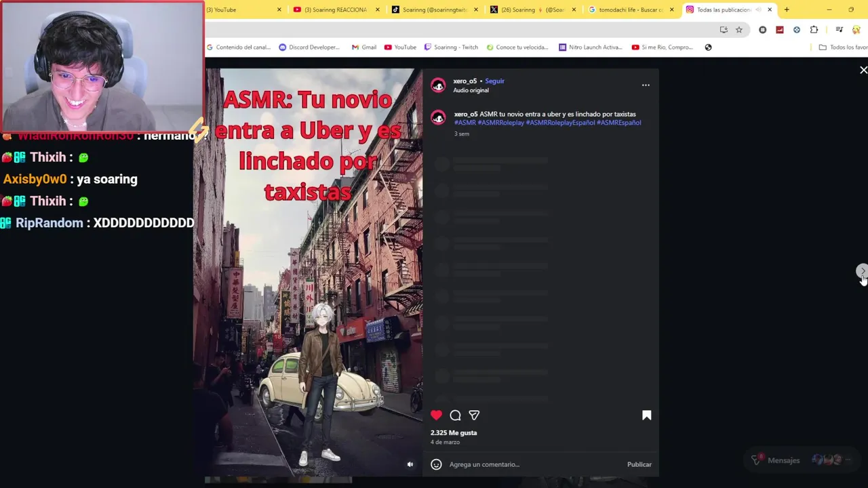Close the post overlay with the X

(863, 70)
